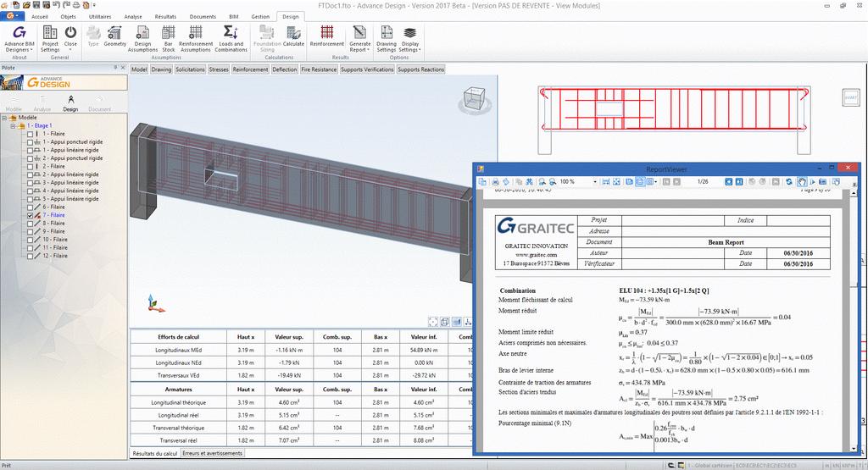Switch to the Solicitations view tab

190,69
